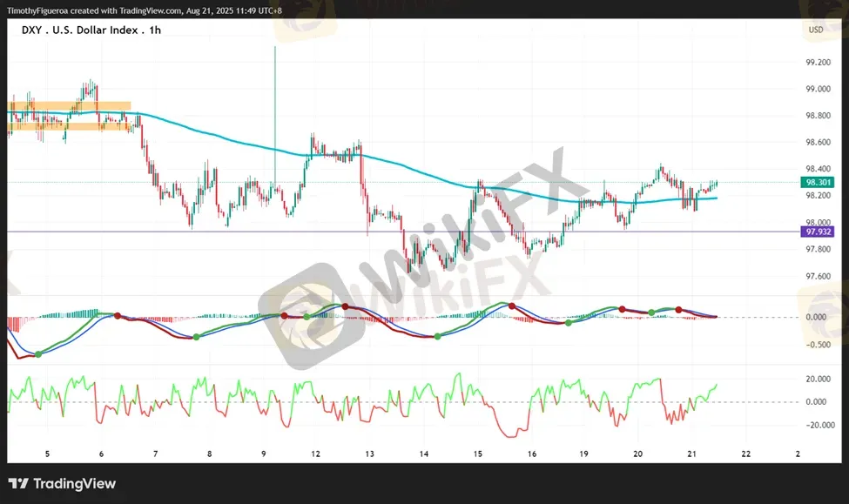The height and width of the screenshot is (504, 849).
Task: Click date label 22 on time axis
Action: [x=745, y=454]
